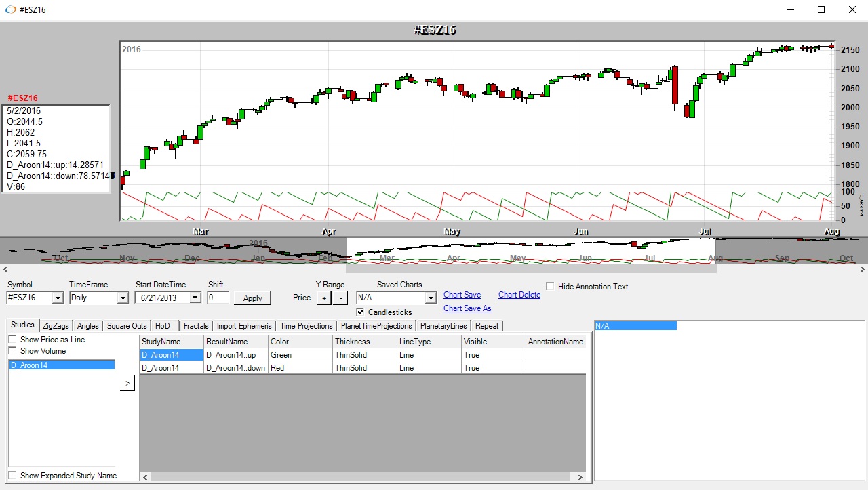Image resolution: width=868 pixels, height=490 pixels.
Task: Open the Planetary Lines tab
Action: (x=443, y=326)
